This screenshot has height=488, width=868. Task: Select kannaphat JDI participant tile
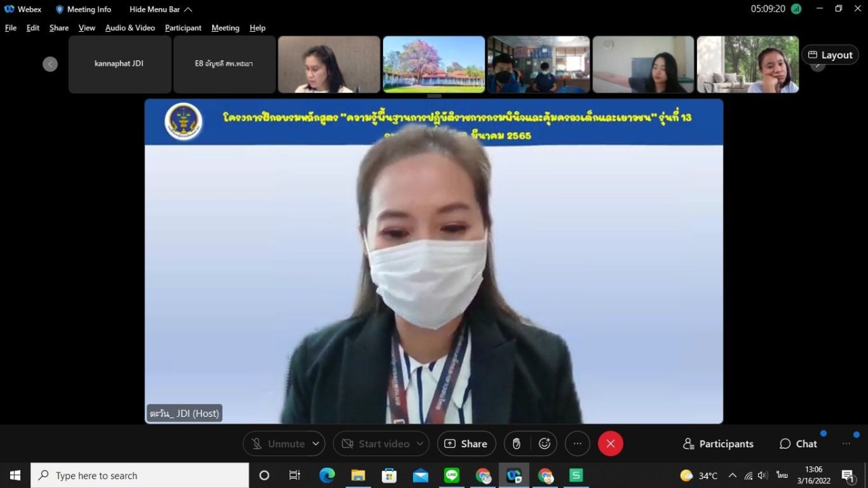point(119,64)
